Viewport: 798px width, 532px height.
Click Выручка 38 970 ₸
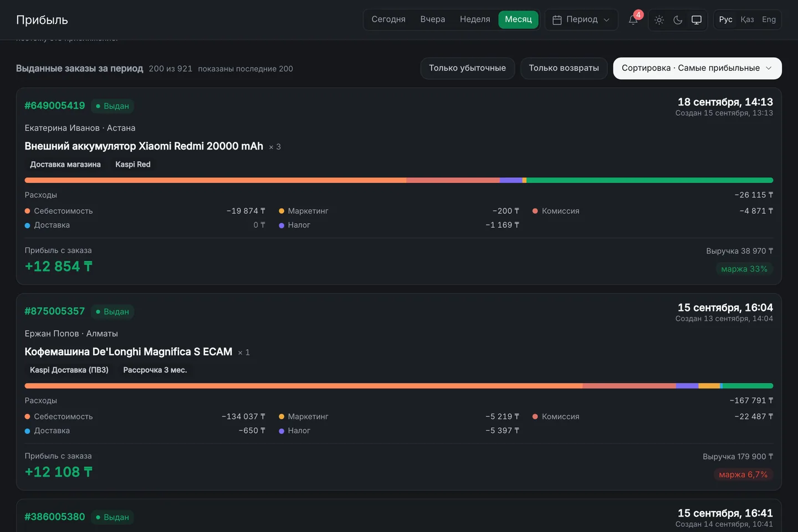[x=740, y=251]
